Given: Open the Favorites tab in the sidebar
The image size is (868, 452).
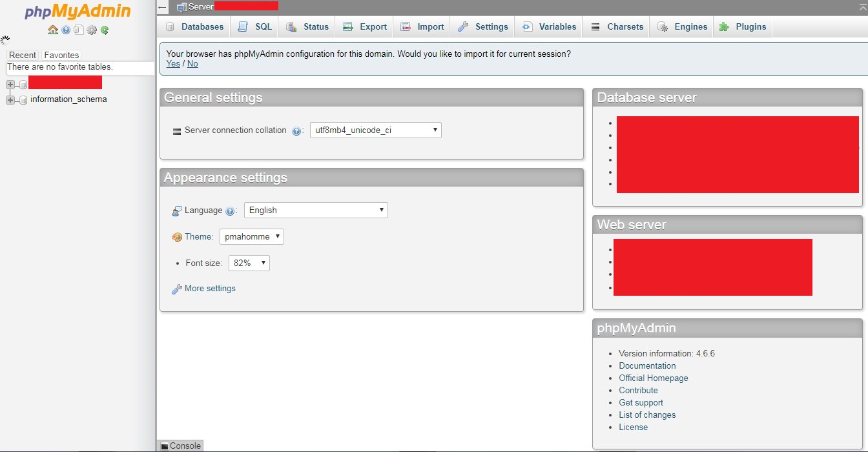Looking at the screenshot, I should click(x=61, y=55).
